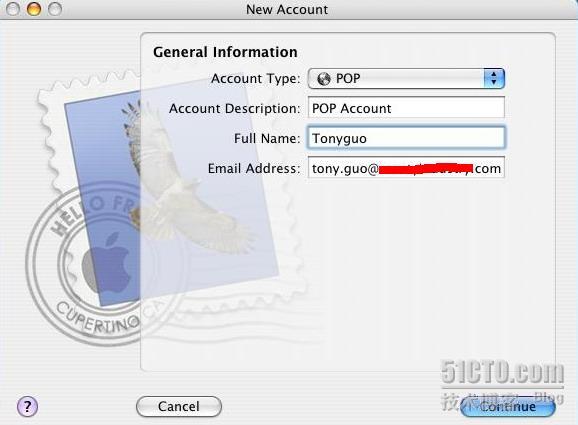Focus the Full Name field

[406, 138]
